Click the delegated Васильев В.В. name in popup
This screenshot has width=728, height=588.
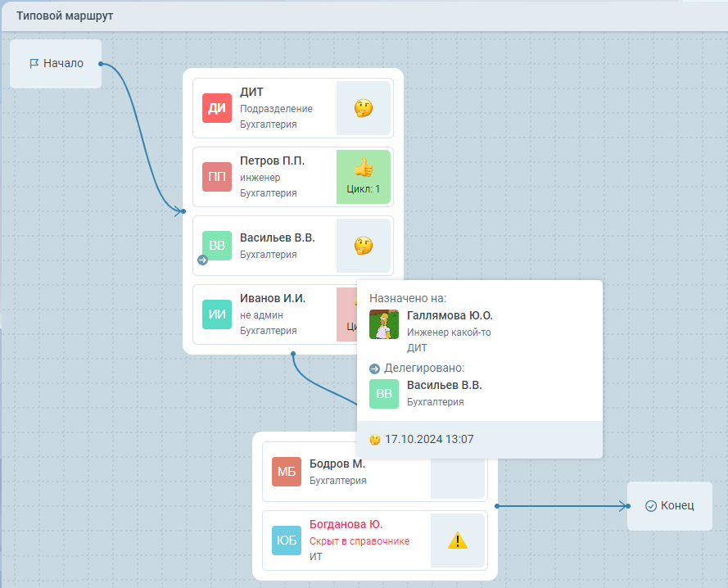coord(445,385)
